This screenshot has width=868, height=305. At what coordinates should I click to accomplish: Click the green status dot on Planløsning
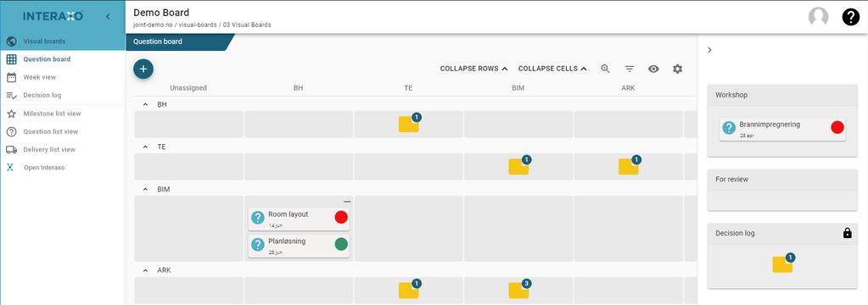click(341, 244)
